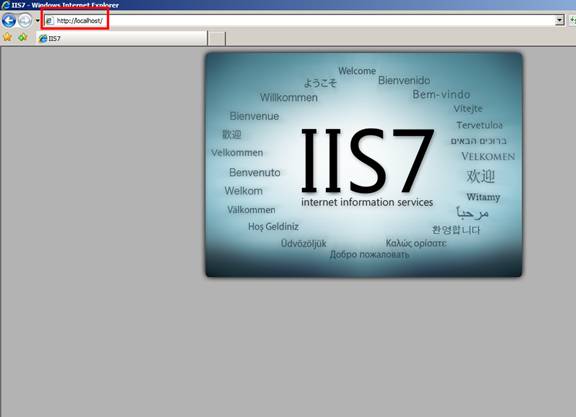576x417 pixels.
Task: Click the large IIS7 logo text
Action: pos(367,161)
